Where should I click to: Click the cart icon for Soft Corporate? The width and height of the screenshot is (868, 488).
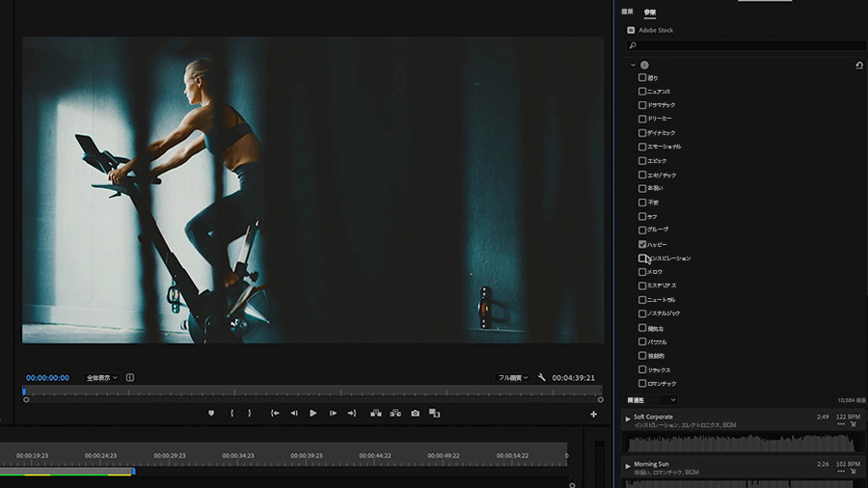pos(854,424)
